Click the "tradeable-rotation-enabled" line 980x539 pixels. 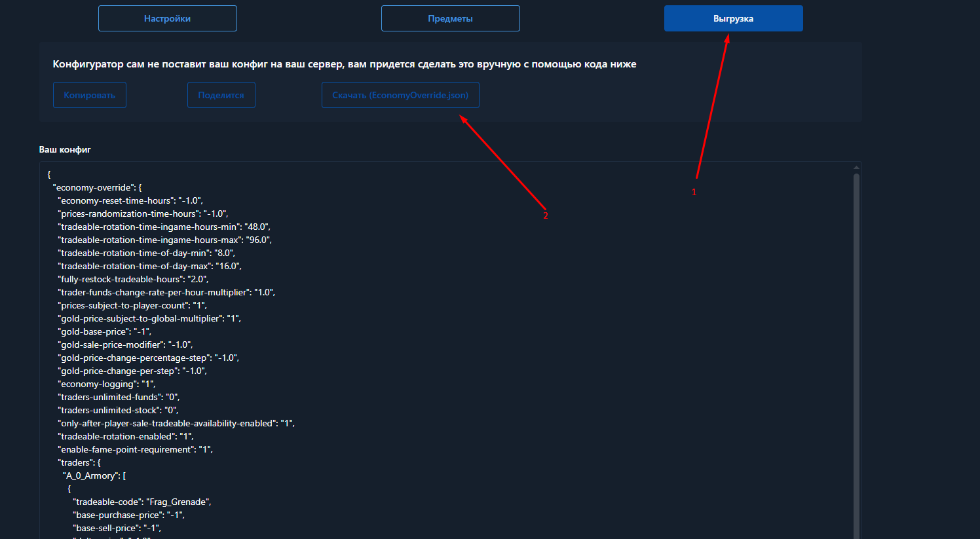tap(125, 436)
